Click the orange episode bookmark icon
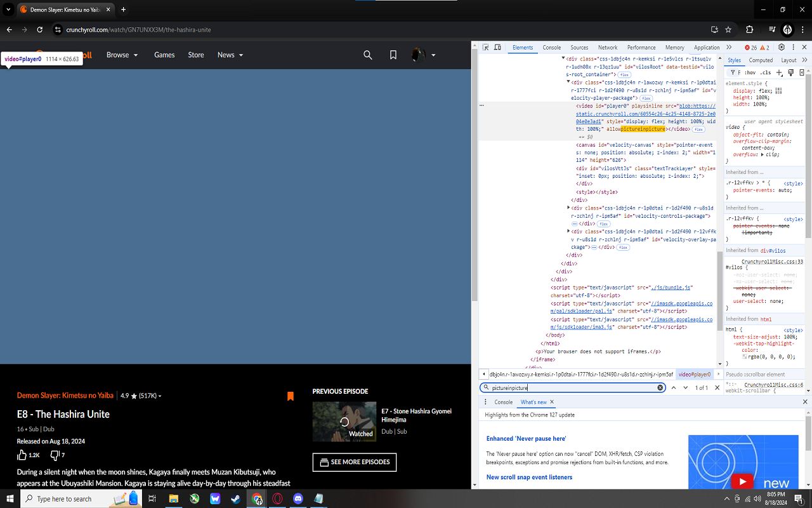Image resolution: width=812 pixels, height=508 pixels. (x=291, y=396)
